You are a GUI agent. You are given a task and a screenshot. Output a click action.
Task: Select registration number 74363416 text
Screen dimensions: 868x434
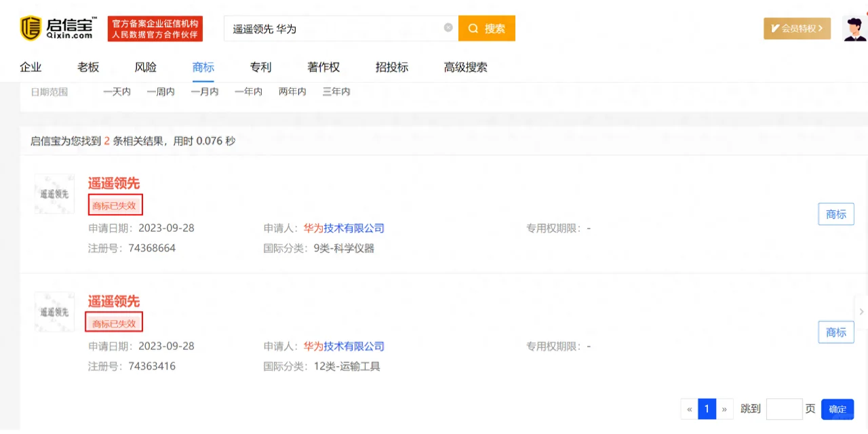click(x=152, y=366)
